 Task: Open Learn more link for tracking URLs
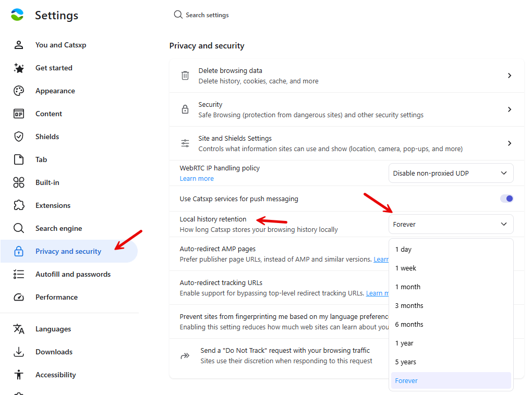click(377, 293)
